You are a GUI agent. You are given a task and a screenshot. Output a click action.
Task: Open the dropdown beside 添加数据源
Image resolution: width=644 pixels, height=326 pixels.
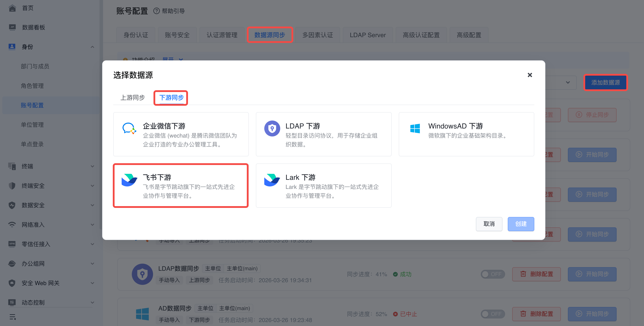coord(568,82)
